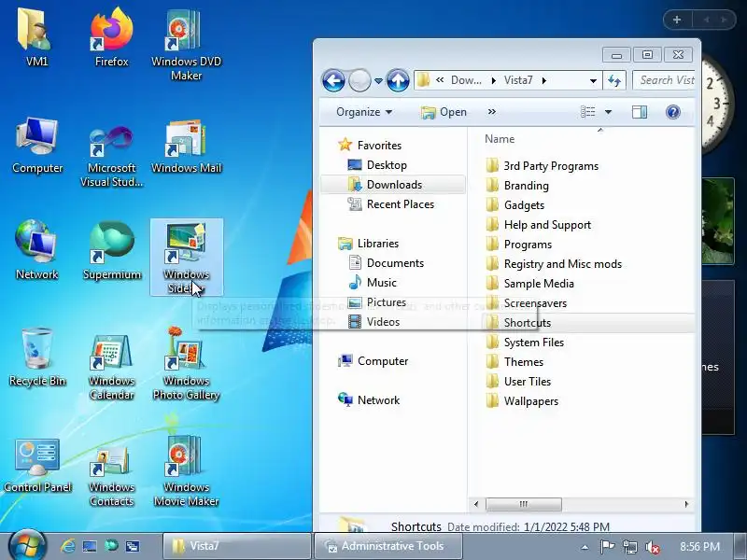Show more toolbar commands chevron
747x560 pixels.
click(492, 112)
